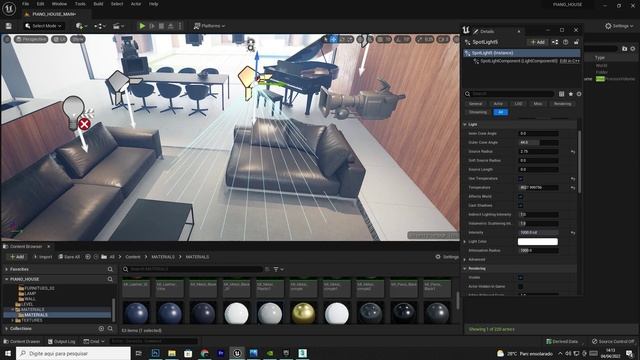Click the Add component button in Details
The height and width of the screenshot is (360, 640).
point(538,42)
